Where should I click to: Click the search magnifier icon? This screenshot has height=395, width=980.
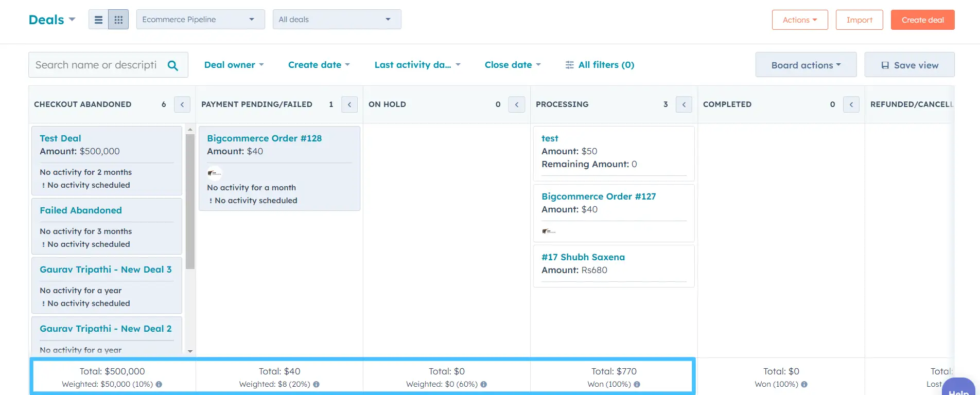[173, 65]
